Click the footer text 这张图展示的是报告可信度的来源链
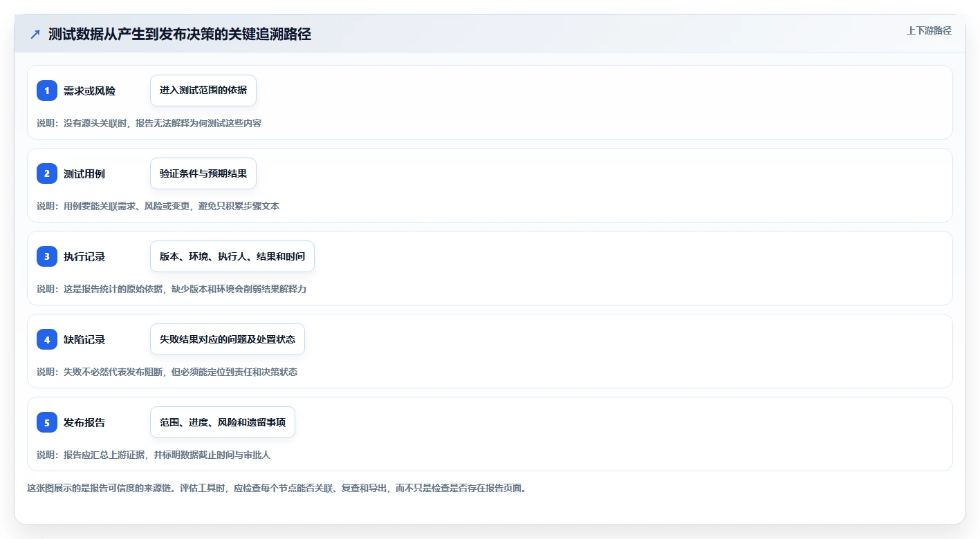The image size is (980, 539). pos(278,488)
